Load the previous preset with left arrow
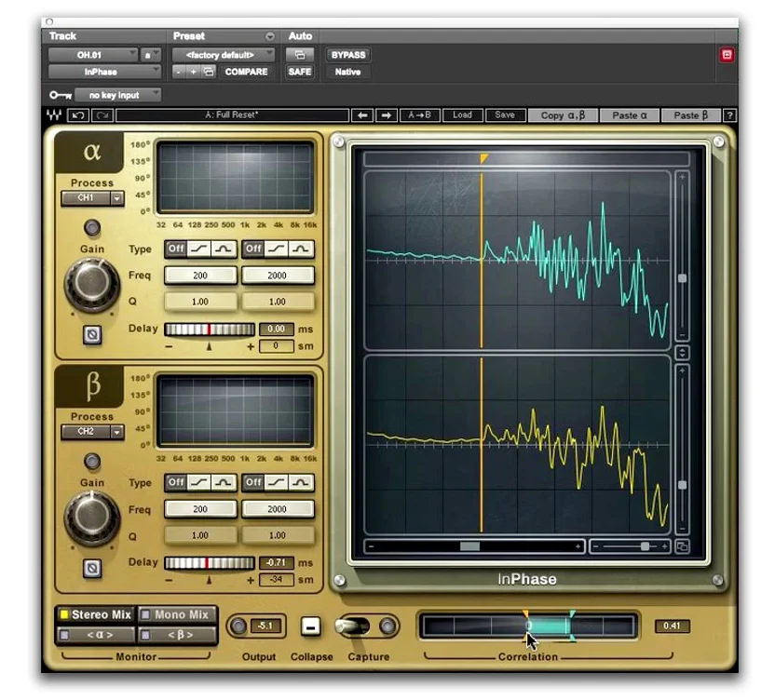Viewport: 775px width, 700px height. [362, 115]
